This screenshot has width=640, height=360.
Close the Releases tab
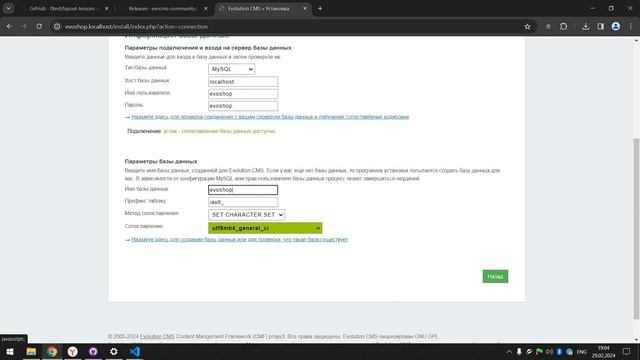pyautogui.click(x=206, y=8)
